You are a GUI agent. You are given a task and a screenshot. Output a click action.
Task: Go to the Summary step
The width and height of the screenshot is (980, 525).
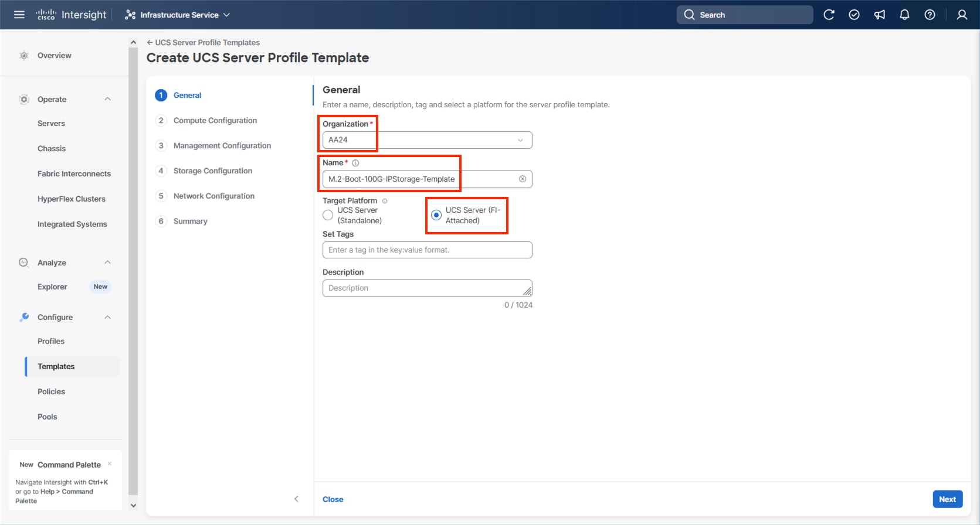pos(191,221)
